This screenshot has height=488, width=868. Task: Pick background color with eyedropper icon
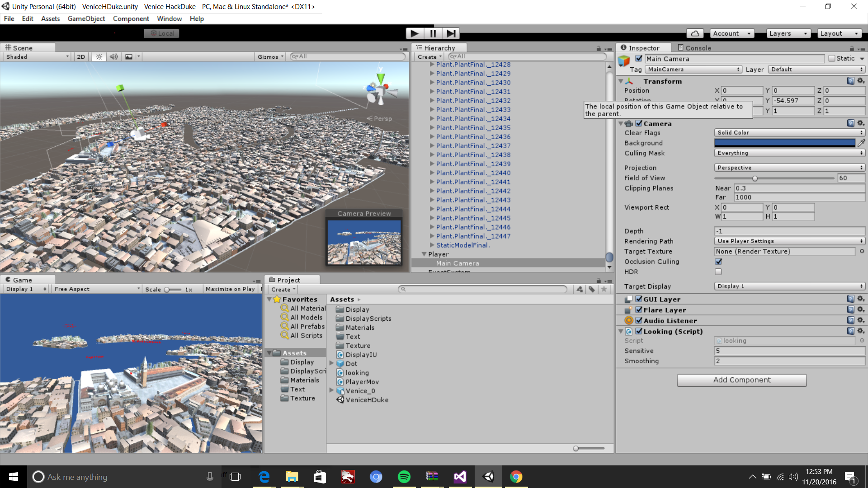pos(861,143)
